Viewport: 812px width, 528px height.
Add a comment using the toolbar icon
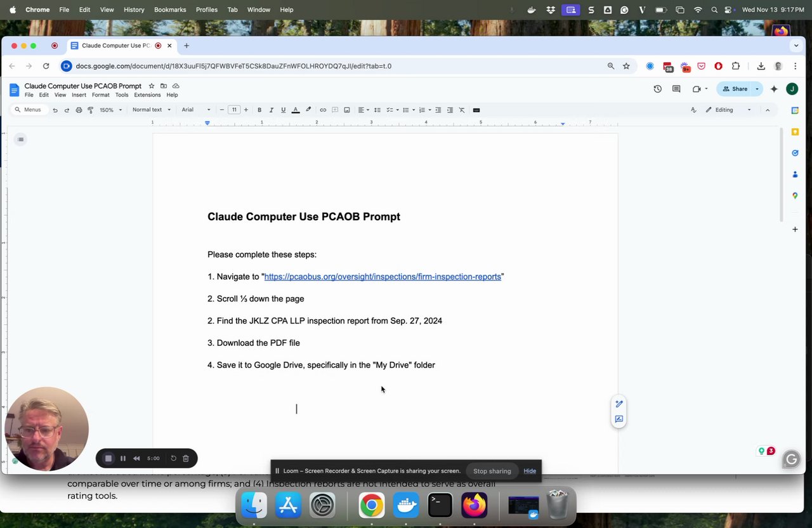tap(335, 110)
